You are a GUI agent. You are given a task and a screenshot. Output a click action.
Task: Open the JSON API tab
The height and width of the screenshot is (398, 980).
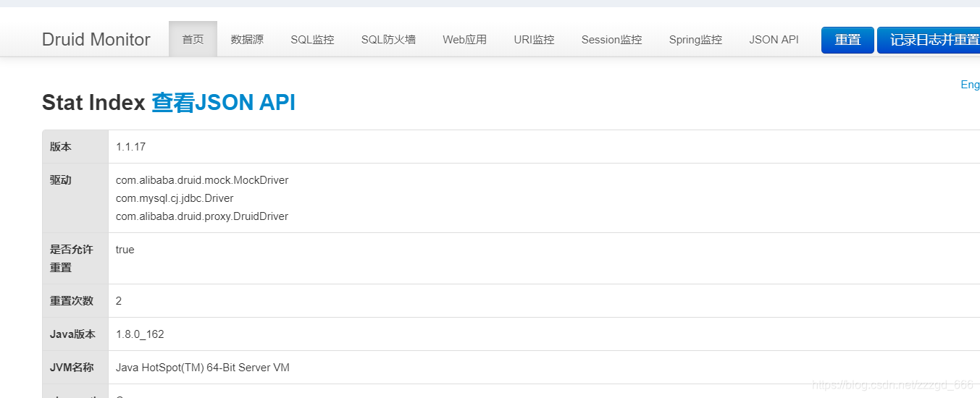click(x=774, y=39)
